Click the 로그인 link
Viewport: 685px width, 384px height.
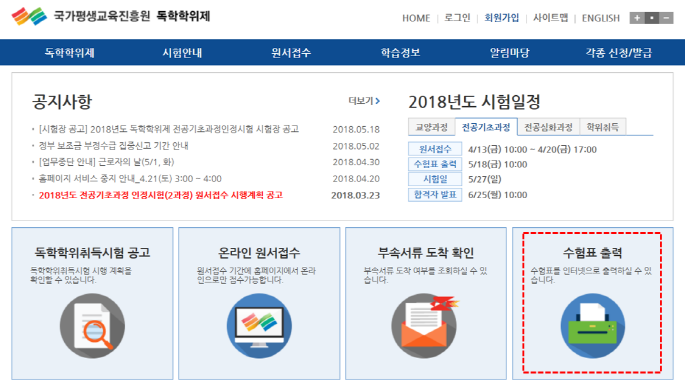click(457, 18)
